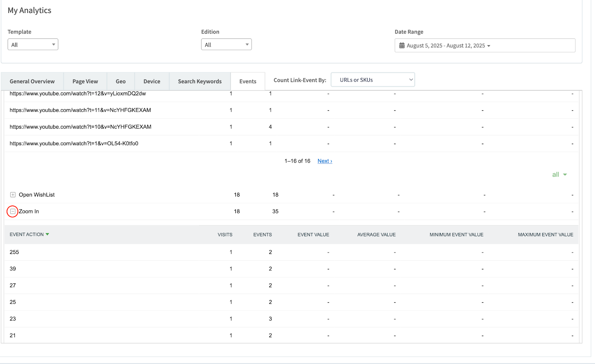Collapse the Zoom In row

[13, 211]
